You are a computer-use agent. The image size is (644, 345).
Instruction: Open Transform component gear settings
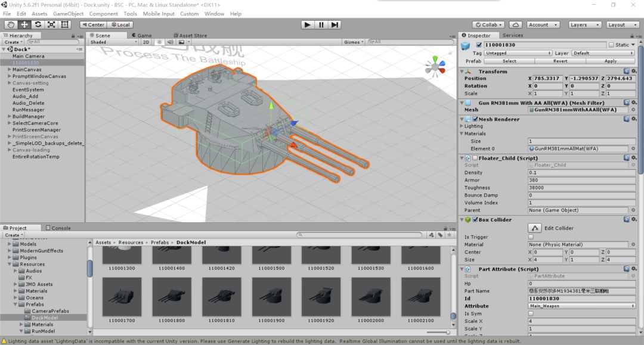[634, 72]
